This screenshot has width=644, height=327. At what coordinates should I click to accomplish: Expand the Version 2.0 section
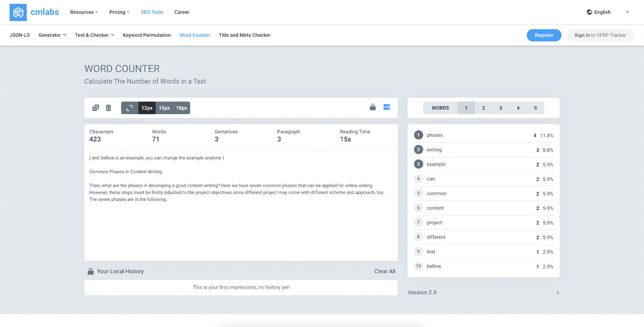483,292
